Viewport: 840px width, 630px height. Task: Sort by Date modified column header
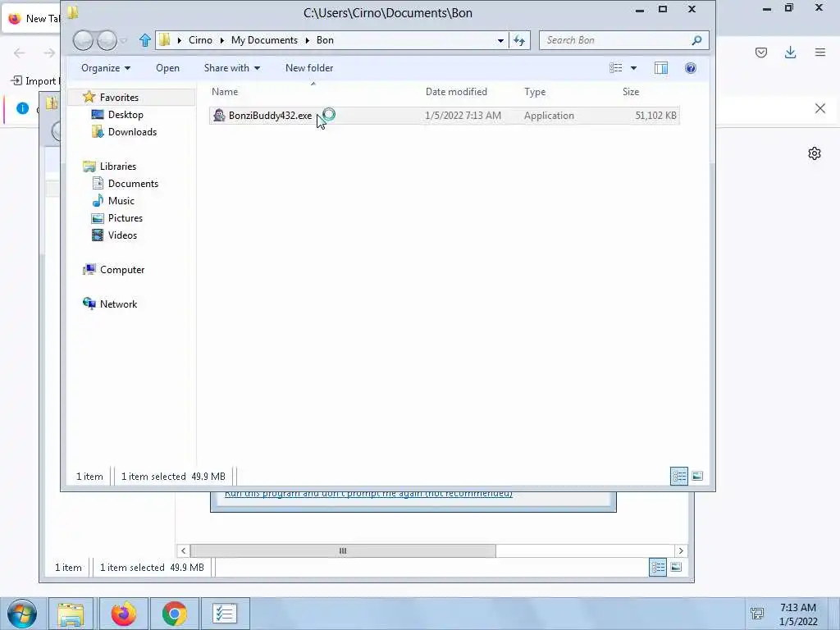point(456,92)
